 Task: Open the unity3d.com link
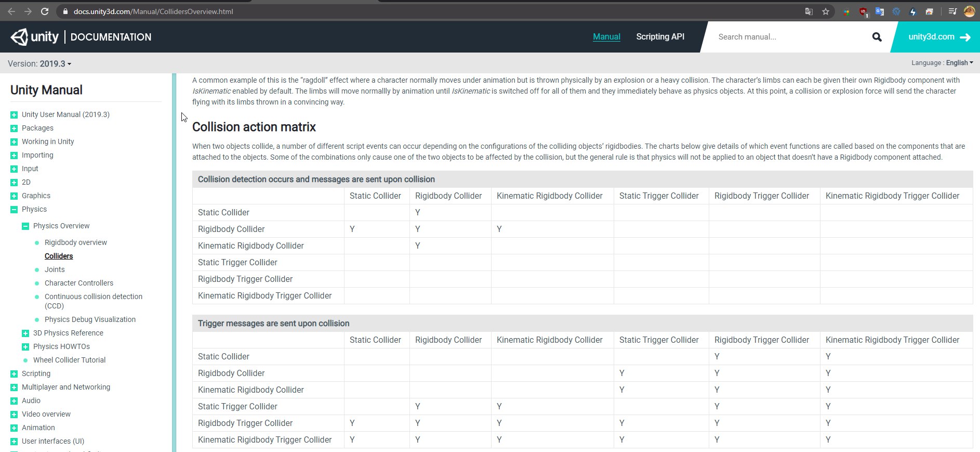click(931, 36)
